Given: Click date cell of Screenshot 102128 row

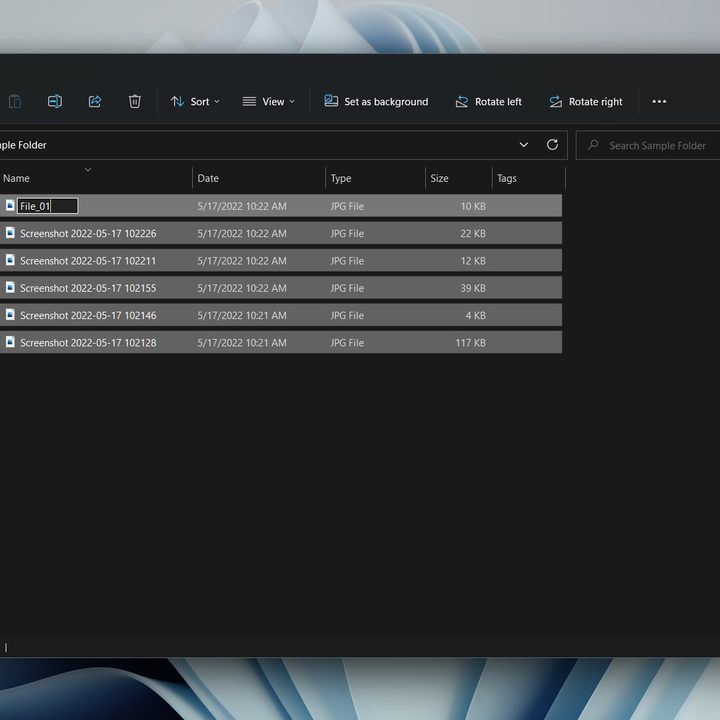Looking at the screenshot, I should [x=242, y=343].
